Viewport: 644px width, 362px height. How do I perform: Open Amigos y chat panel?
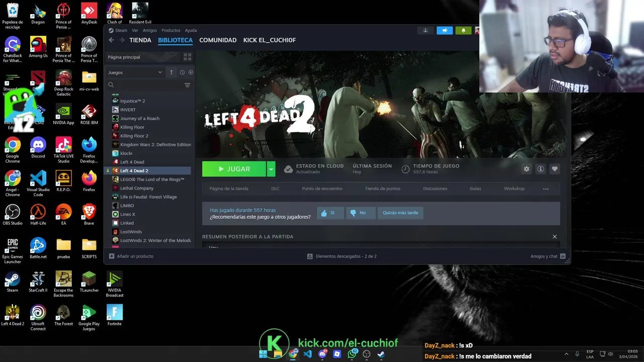tap(548, 256)
